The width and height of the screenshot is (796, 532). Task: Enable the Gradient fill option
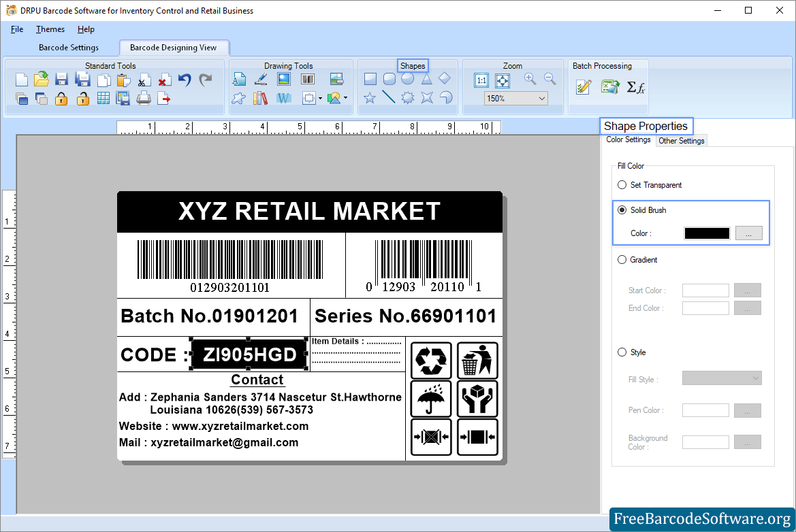(x=622, y=260)
